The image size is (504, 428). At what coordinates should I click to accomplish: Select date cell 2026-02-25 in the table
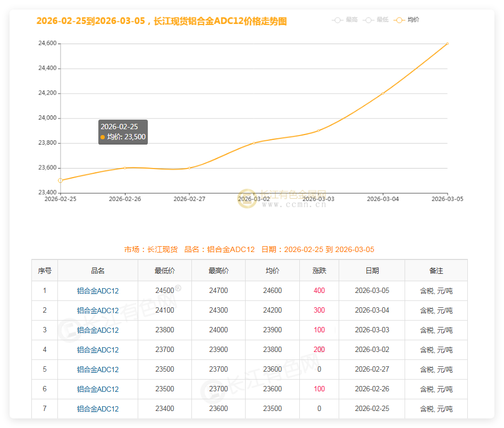pos(372,408)
